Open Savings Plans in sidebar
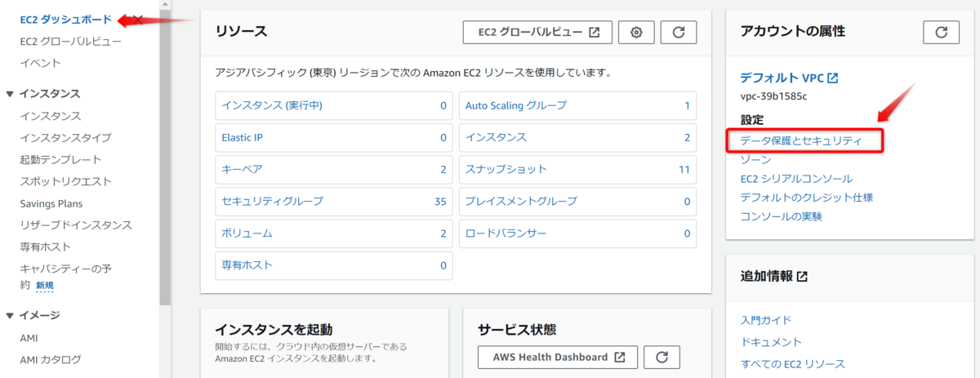 pyautogui.click(x=51, y=203)
